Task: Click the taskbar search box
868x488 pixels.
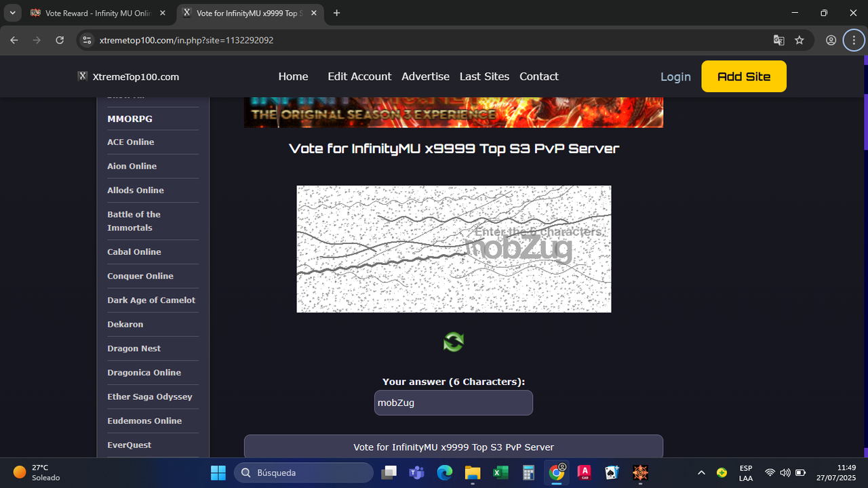Action: pos(304,472)
